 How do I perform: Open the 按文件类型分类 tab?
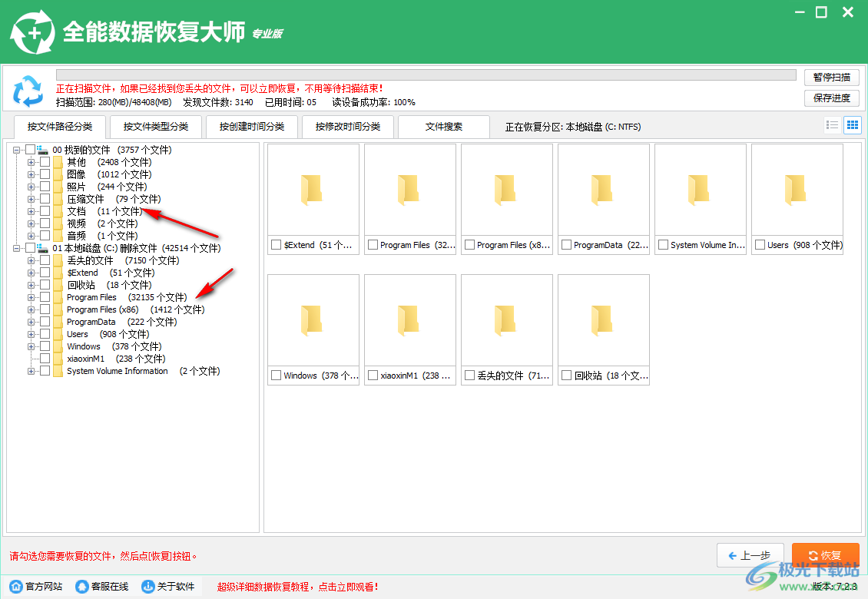(x=155, y=127)
